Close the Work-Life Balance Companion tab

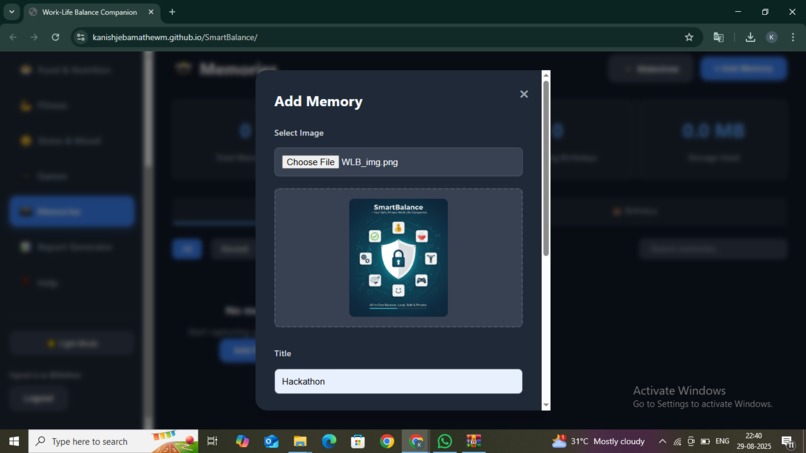pos(151,12)
